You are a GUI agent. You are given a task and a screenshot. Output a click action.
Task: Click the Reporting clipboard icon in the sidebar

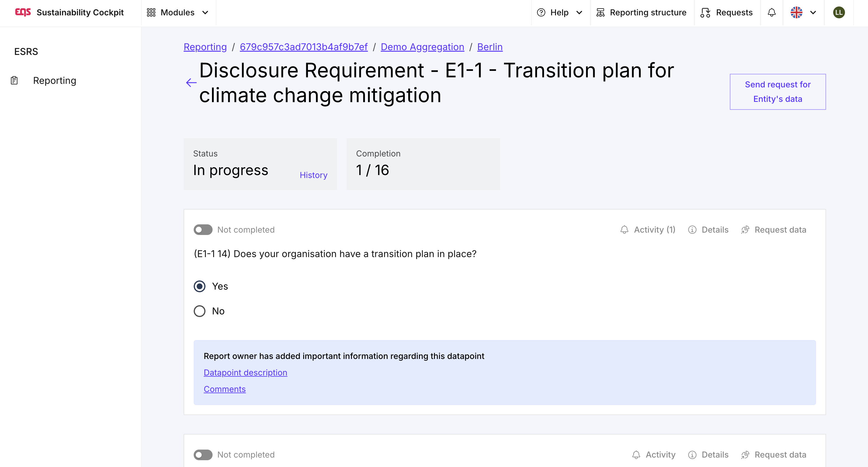point(14,81)
